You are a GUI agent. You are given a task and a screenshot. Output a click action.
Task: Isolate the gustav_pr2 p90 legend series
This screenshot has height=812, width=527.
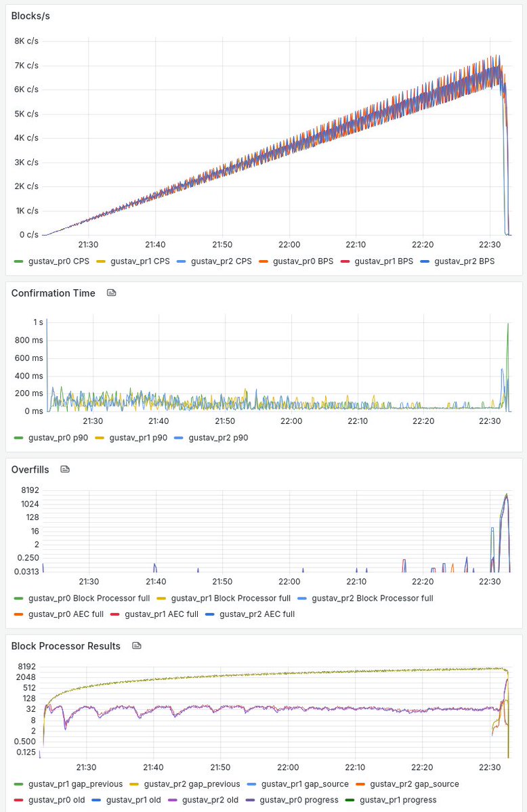click(218, 437)
